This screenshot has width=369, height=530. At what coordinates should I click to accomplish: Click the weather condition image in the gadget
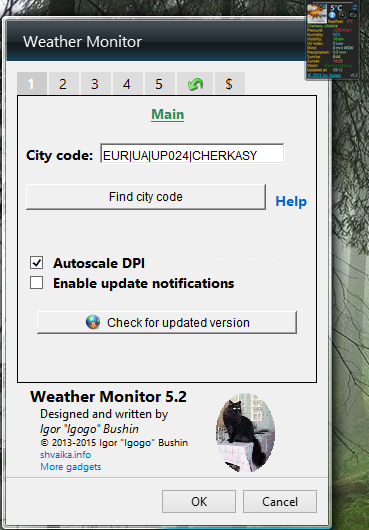(x=317, y=13)
